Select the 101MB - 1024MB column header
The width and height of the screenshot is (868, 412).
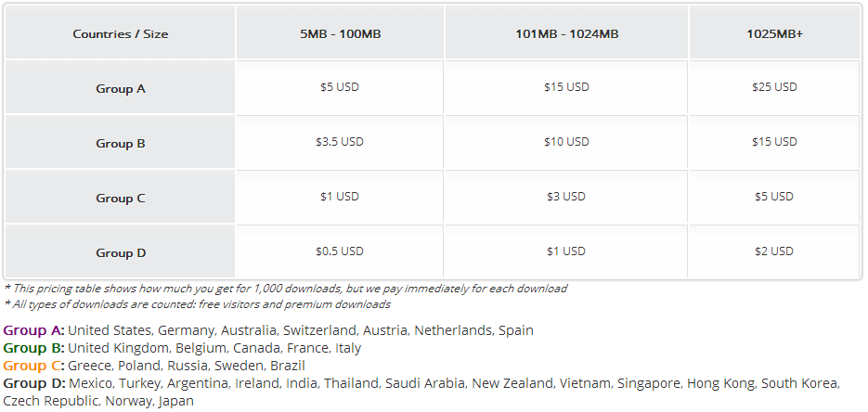566,34
